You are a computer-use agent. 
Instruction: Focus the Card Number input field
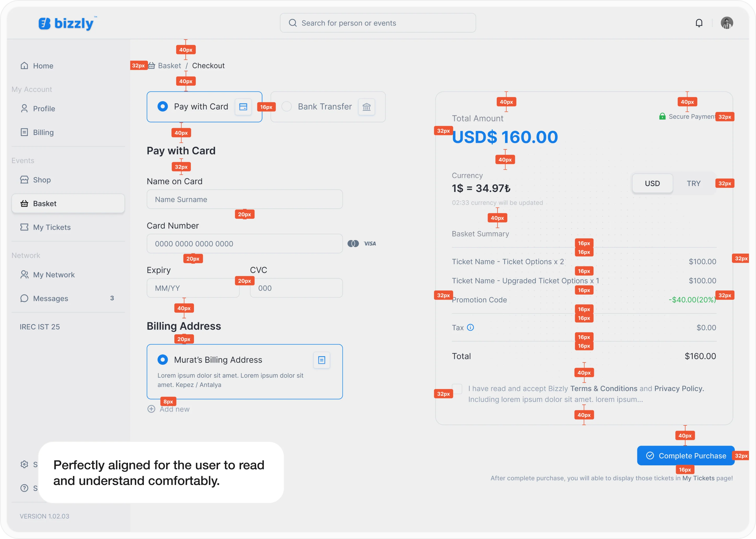pyautogui.click(x=244, y=244)
